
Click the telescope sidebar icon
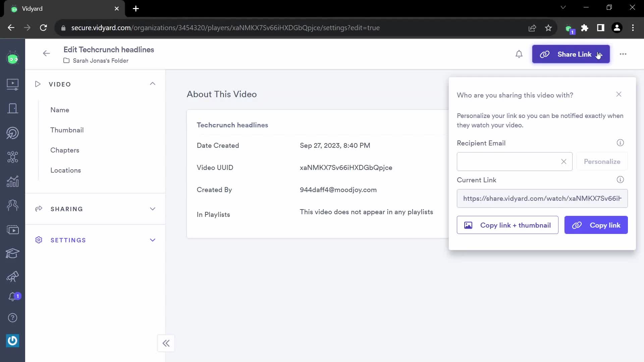click(12, 277)
